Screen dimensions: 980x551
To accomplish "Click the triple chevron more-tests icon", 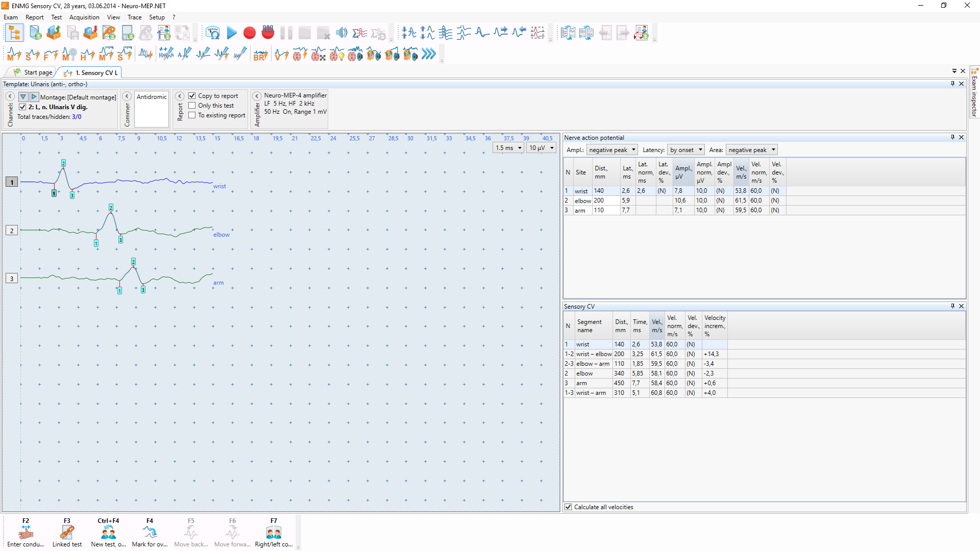I will [x=429, y=54].
